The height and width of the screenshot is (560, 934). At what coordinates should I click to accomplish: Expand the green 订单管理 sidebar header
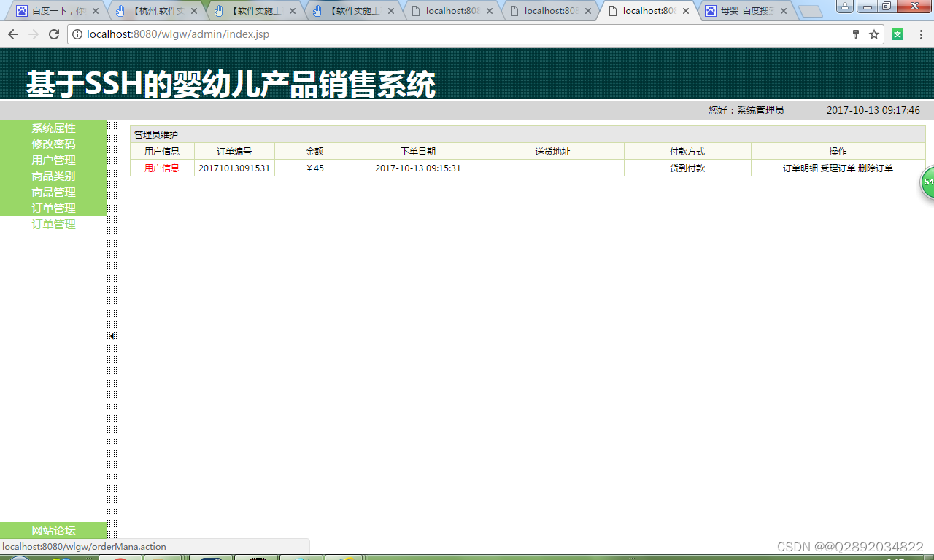point(53,208)
